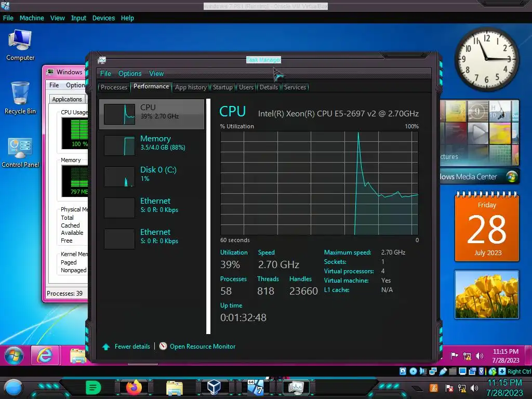Click the guest tray network warning icon
Viewport: 532px width, 399px height.
467,356
